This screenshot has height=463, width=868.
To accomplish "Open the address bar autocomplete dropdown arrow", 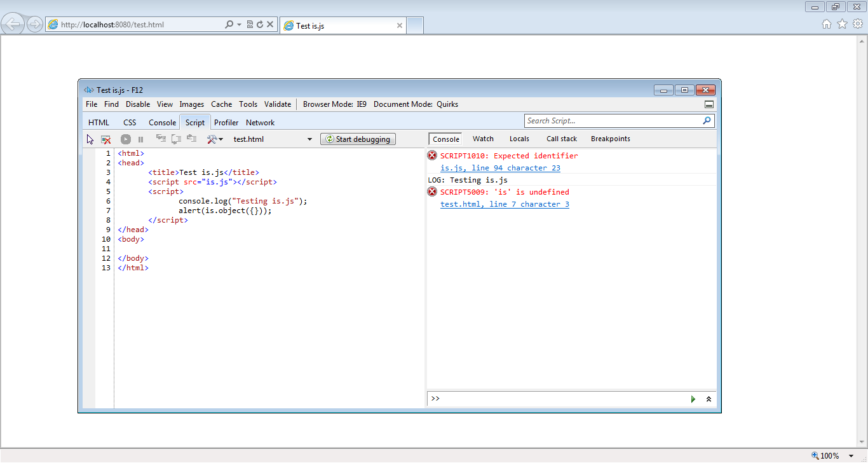I will point(239,25).
